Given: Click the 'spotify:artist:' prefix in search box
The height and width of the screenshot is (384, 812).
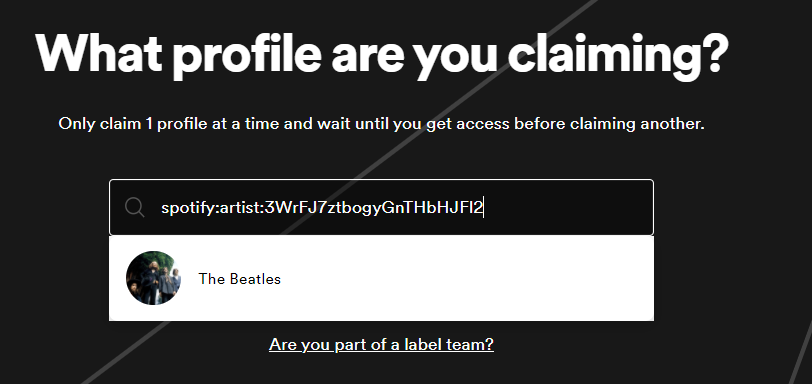Looking at the screenshot, I should pos(212,208).
